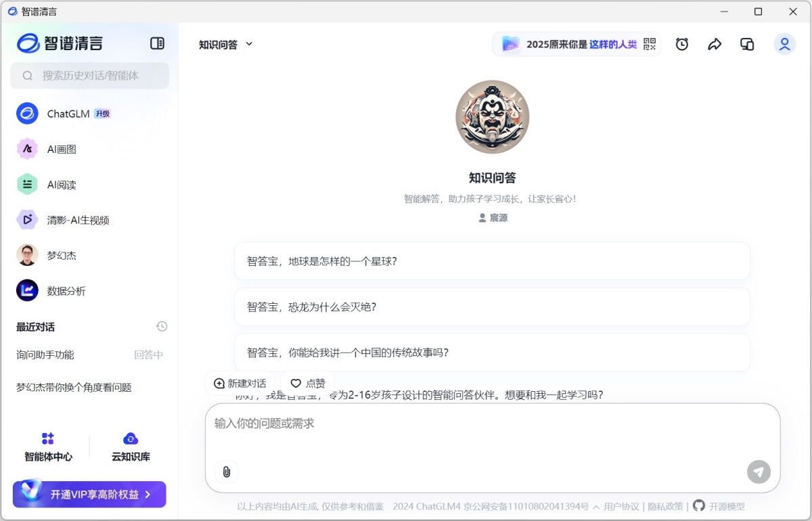Expand the 知识问答 dropdown in header

point(225,44)
